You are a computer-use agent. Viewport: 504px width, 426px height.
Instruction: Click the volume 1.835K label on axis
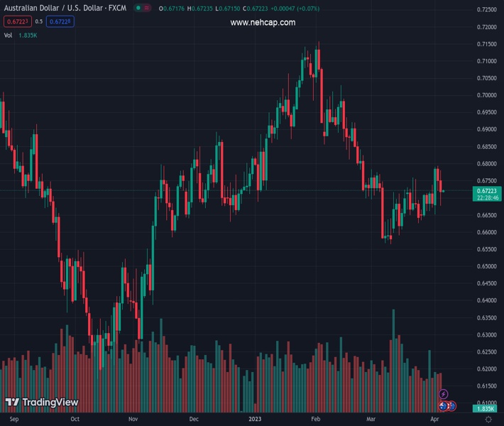point(486,409)
